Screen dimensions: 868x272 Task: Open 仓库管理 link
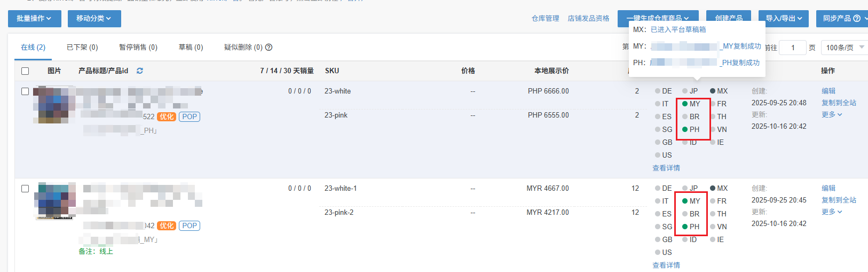click(x=545, y=18)
